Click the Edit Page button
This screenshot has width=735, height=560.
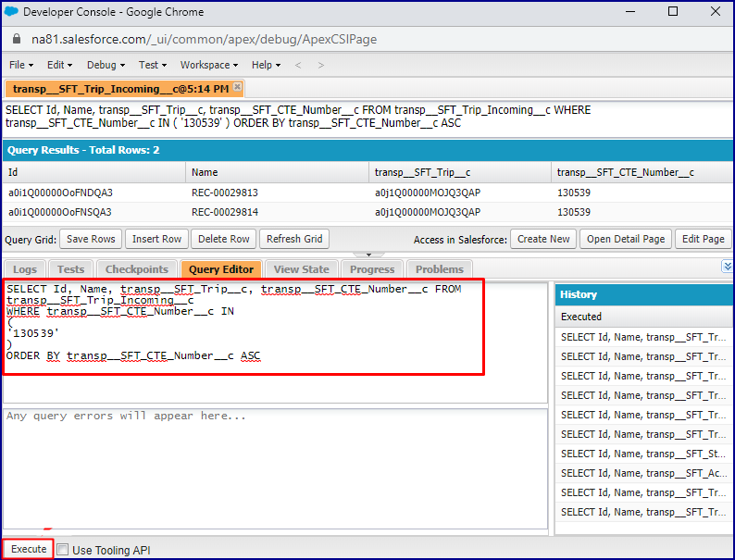pyautogui.click(x=704, y=239)
